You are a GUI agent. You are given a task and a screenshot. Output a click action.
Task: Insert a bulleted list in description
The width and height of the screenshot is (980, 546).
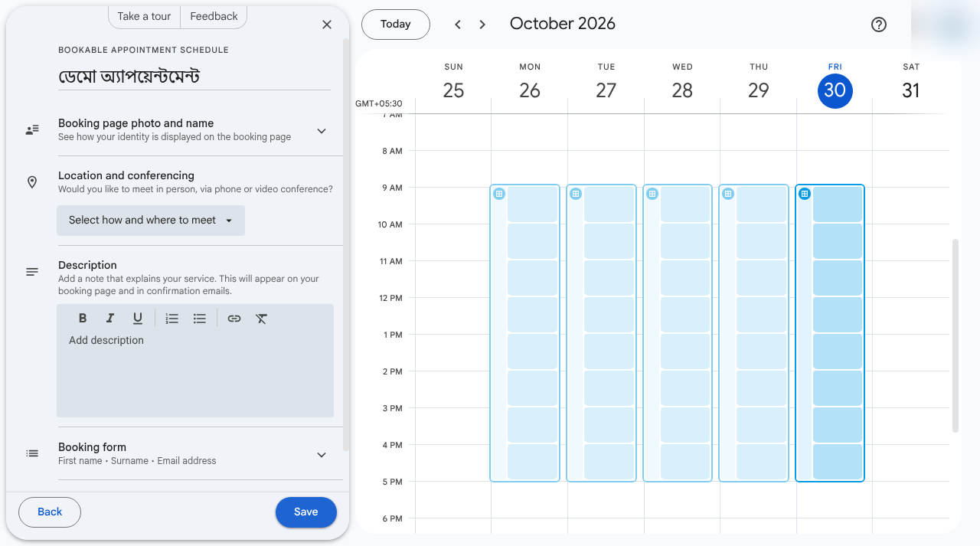click(x=200, y=319)
